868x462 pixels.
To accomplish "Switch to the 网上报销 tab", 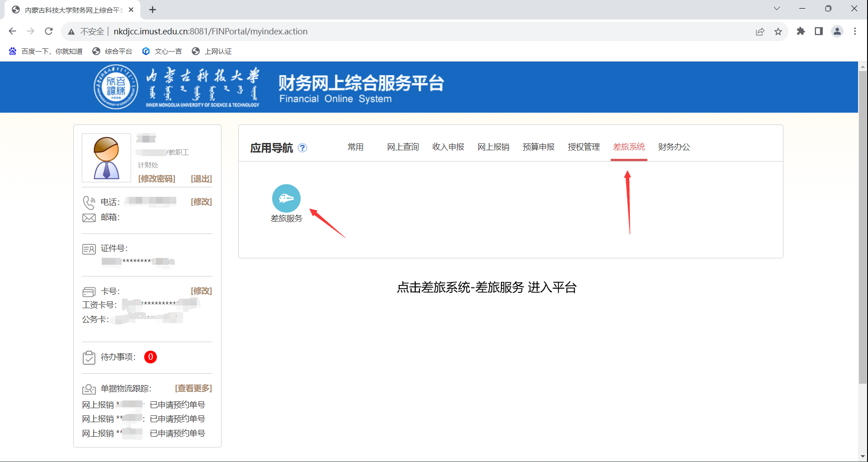I will pyautogui.click(x=493, y=147).
